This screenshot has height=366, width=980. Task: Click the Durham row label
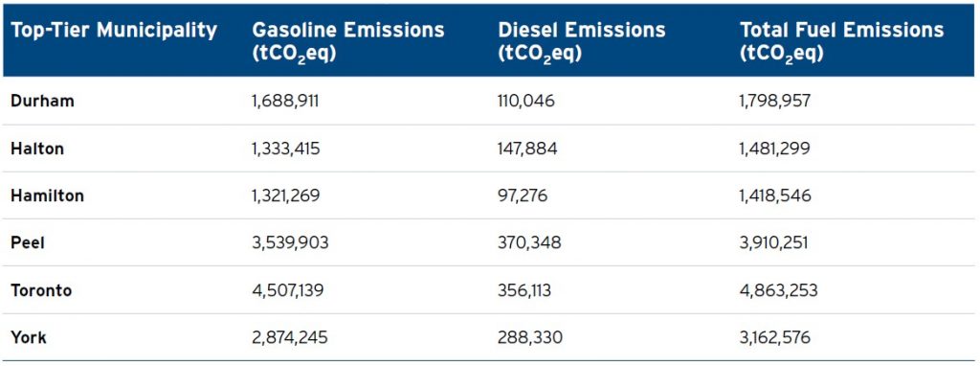pos(42,101)
